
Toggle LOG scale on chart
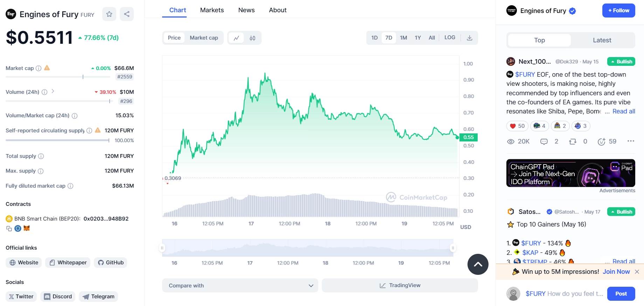pos(450,37)
